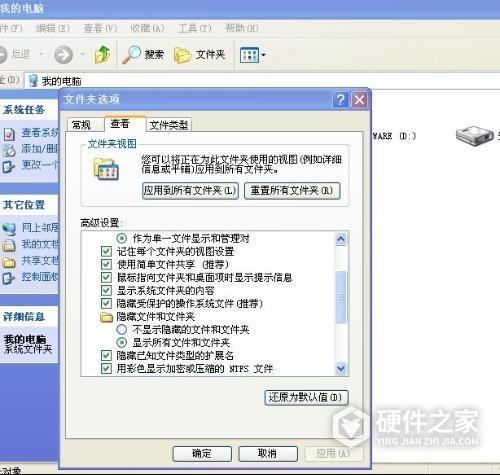500x475 pixels.
Task: Close the Folder Options dialog
Action: 359,99
